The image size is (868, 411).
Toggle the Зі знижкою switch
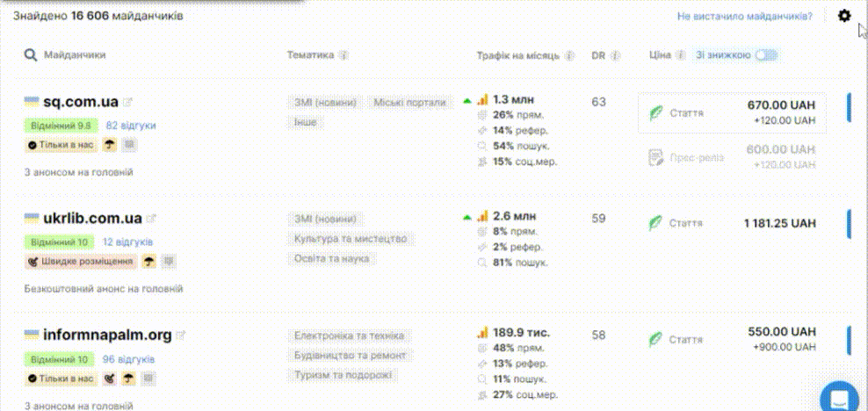pyautogui.click(x=767, y=55)
